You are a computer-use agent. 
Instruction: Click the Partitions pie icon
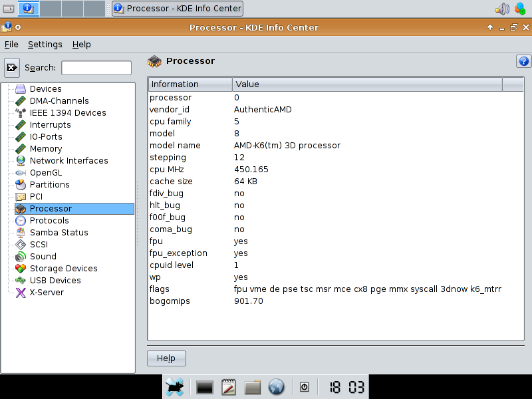click(21, 185)
